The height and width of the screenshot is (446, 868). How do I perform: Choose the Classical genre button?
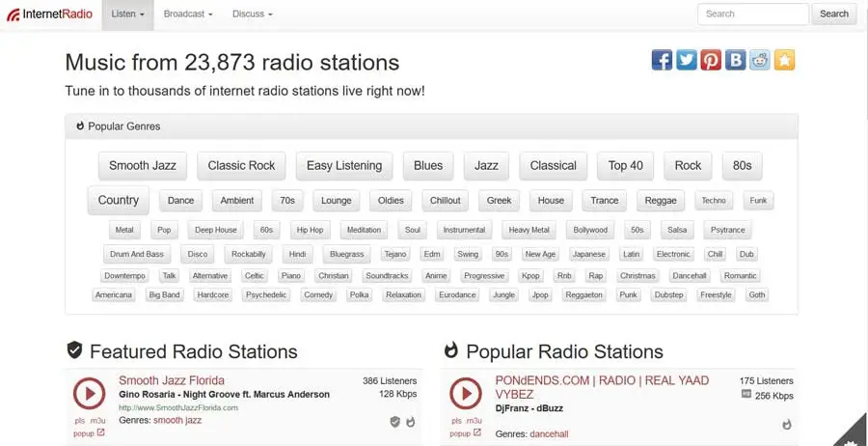click(553, 166)
